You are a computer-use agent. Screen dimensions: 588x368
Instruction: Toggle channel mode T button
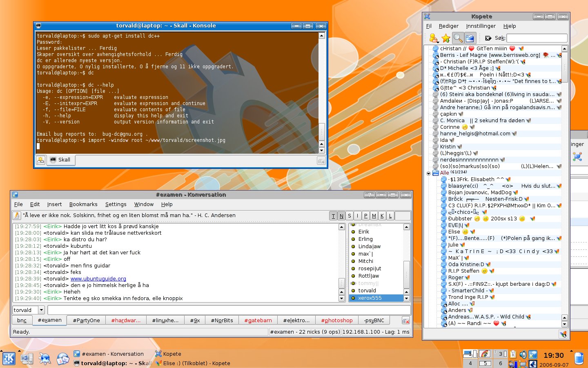click(x=333, y=216)
